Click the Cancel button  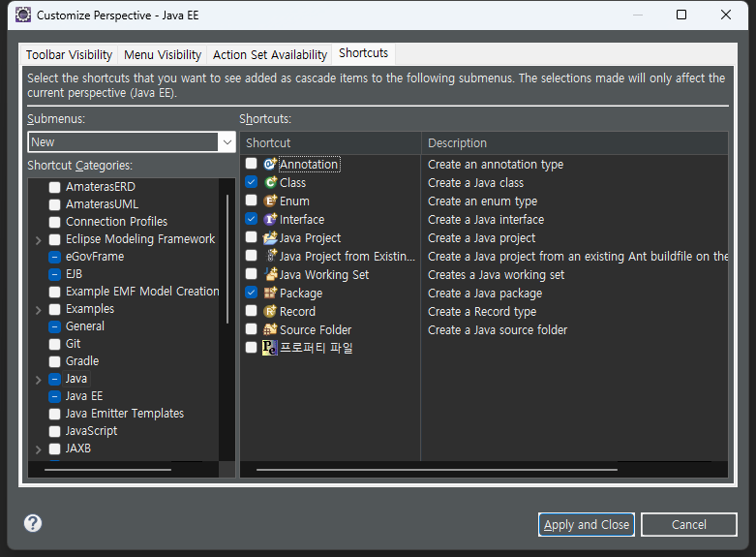pos(689,524)
